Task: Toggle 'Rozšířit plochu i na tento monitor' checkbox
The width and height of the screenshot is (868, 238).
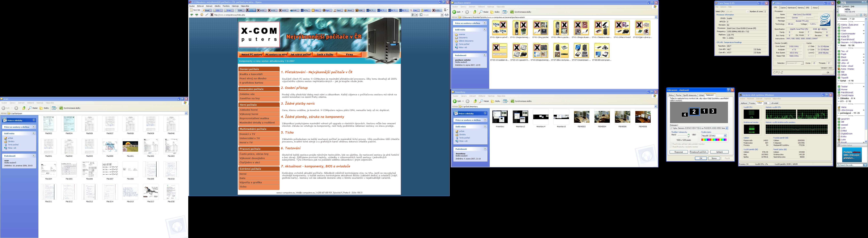Action: pos(671,147)
